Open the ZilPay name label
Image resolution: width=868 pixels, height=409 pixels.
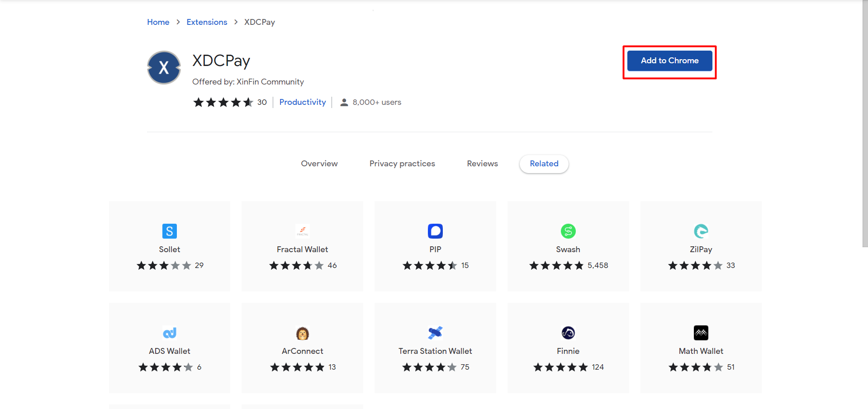(x=701, y=249)
